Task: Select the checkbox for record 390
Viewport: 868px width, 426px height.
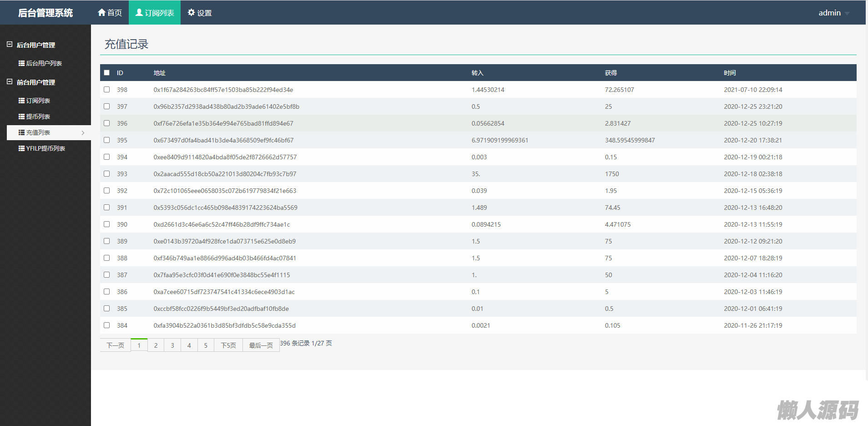Action: coord(107,224)
